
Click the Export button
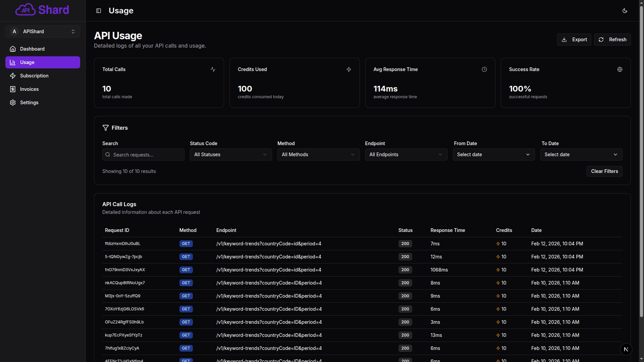click(x=574, y=40)
